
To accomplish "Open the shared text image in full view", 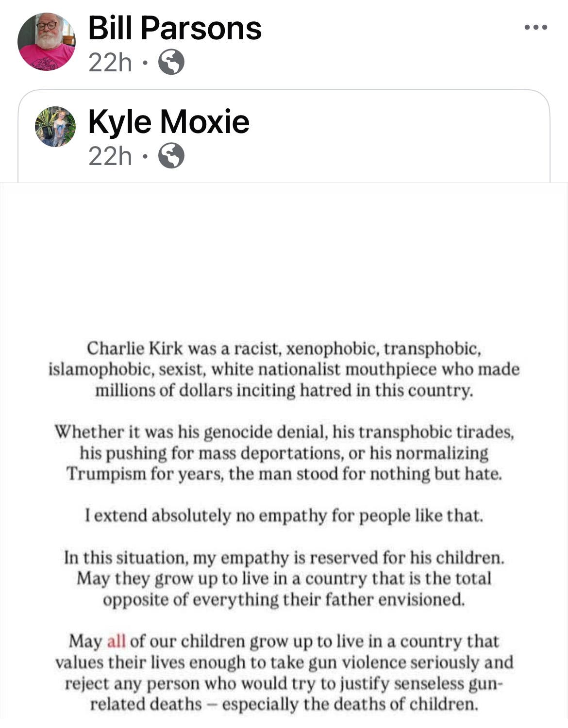I will 284,455.
